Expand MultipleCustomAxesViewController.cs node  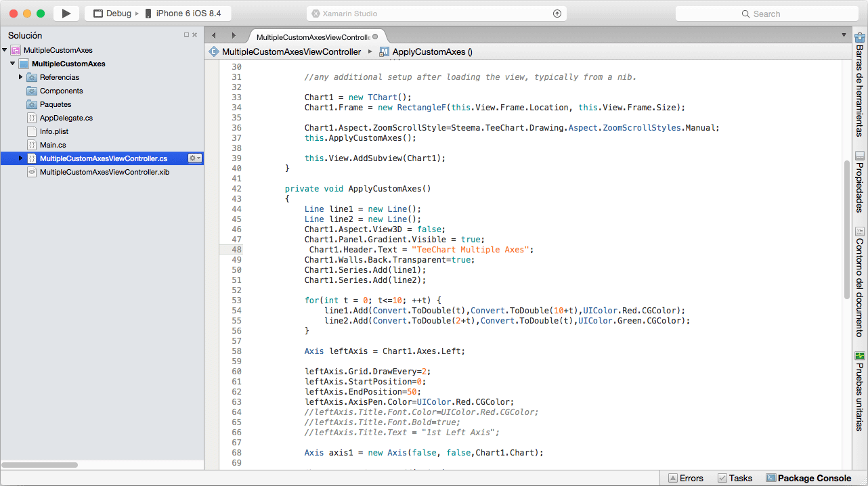[x=21, y=158]
